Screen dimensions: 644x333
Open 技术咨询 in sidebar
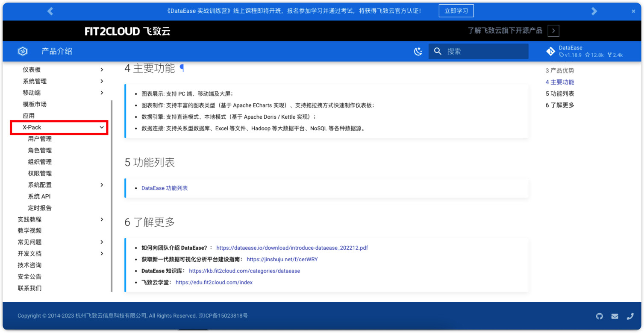tap(29, 265)
